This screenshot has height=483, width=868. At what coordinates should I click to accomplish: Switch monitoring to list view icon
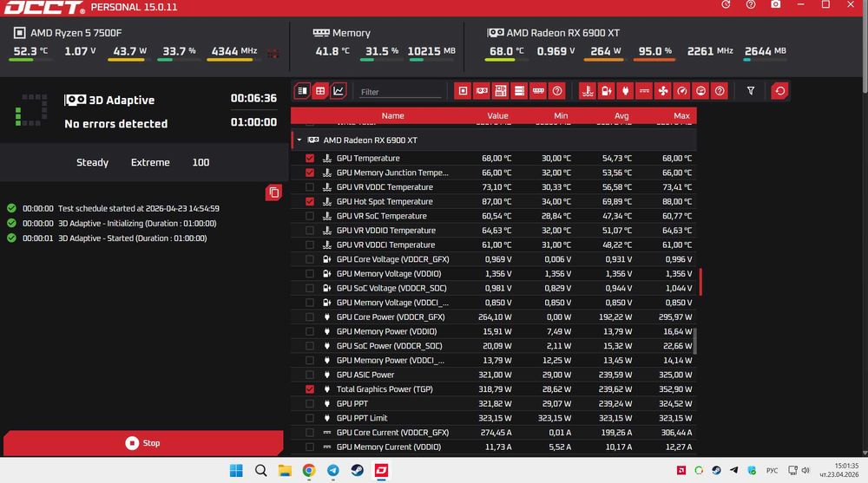coord(302,91)
